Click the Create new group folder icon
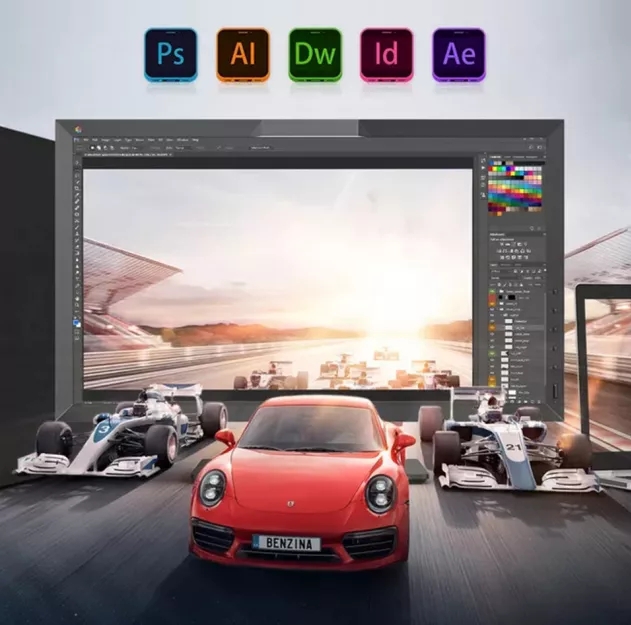Viewport: 631px width, 625px height. point(526,401)
